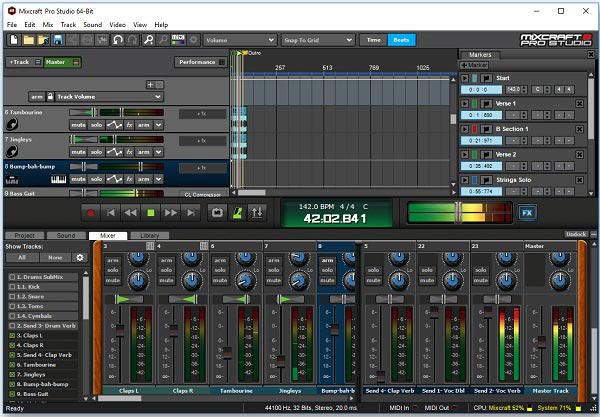Screen dimensions: 600x417
Task: Toggle the 1. Drums SubMix checkbox
Action: pyautogui.click(x=12, y=277)
